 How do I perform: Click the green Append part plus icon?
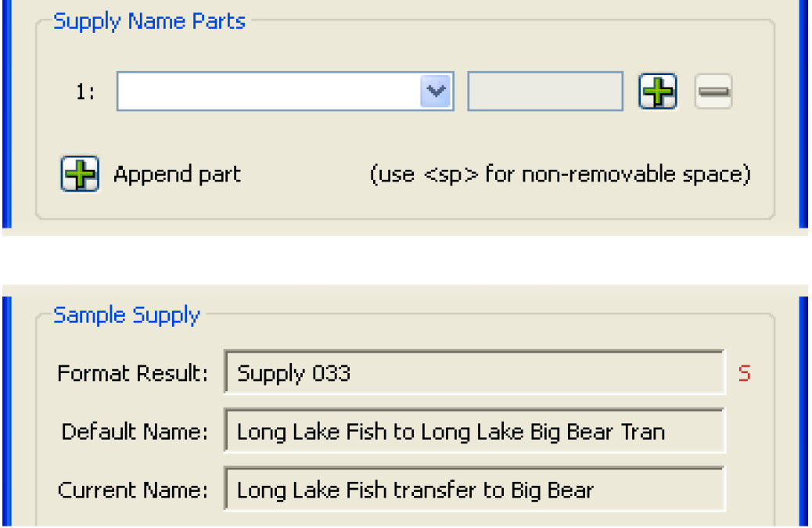coord(80,174)
